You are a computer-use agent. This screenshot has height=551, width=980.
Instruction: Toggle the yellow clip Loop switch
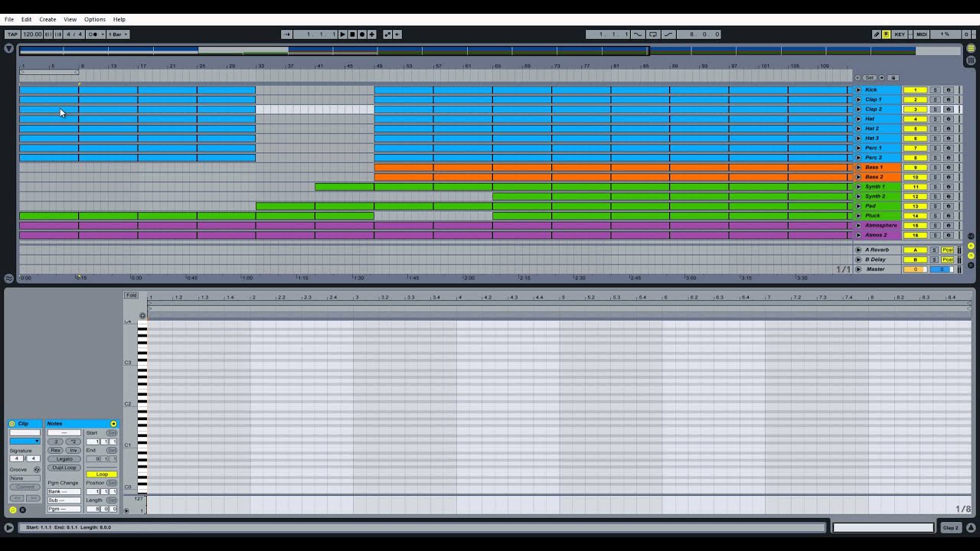click(102, 474)
